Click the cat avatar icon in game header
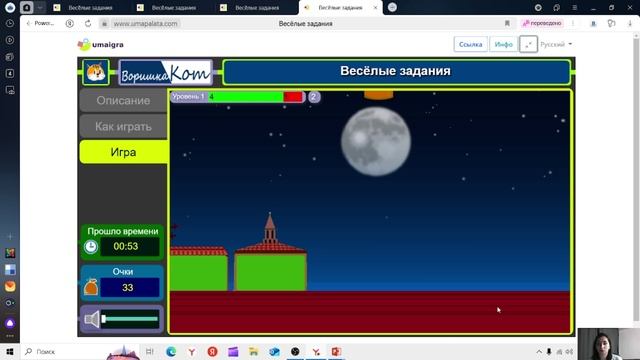 pos(96,72)
